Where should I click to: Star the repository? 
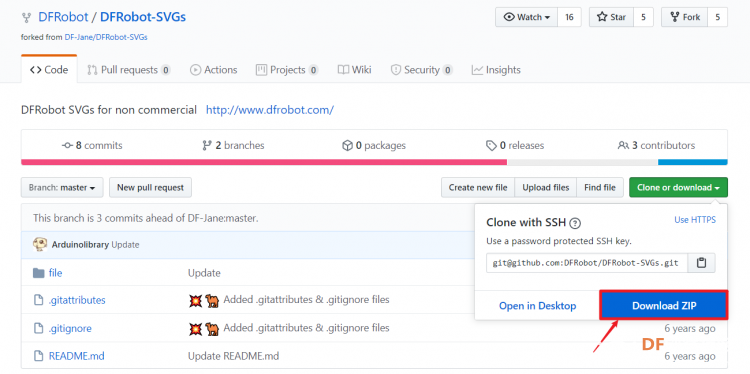click(x=611, y=17)
